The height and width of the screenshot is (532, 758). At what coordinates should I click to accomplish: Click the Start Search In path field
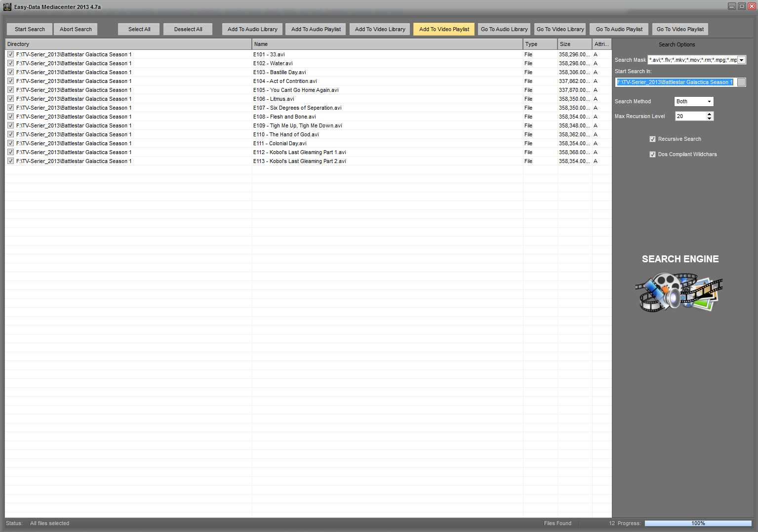[x=675, y=82]
